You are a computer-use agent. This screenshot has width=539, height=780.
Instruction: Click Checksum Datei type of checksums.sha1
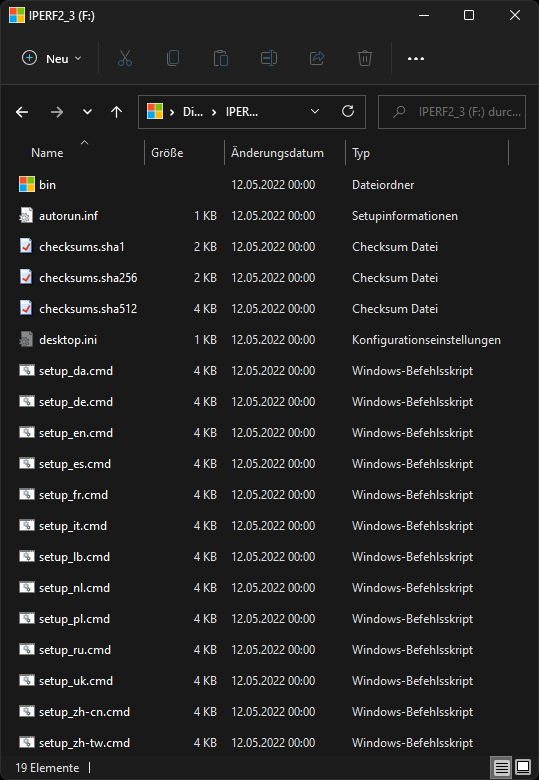click(395, 246)
